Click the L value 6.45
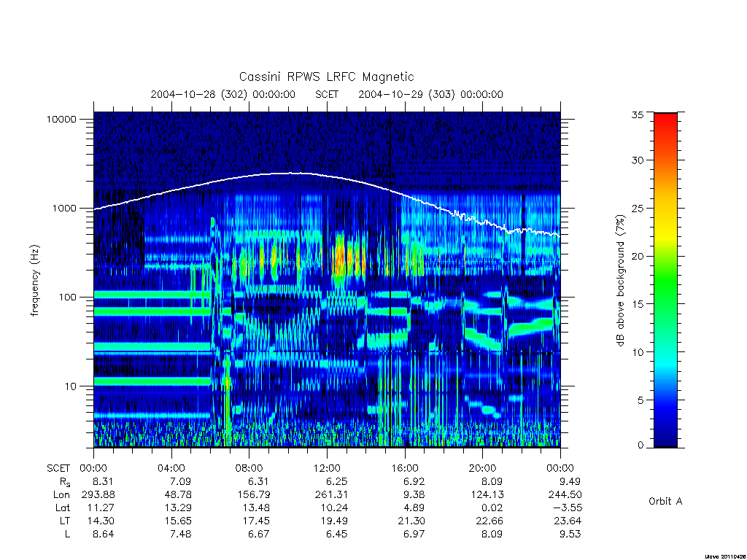The width and height of the screenshot is (747, 560). pyautogui.click(x=336, y=534)
